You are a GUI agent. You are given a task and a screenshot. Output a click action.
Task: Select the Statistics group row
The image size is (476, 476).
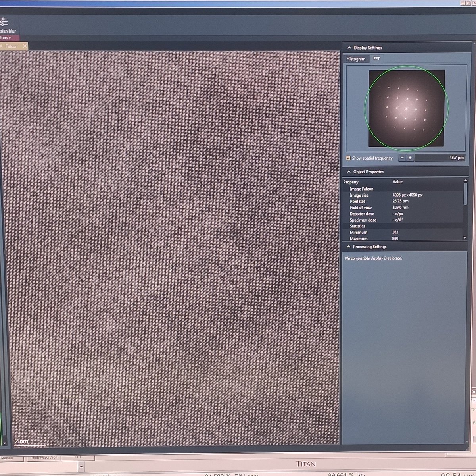403,226
